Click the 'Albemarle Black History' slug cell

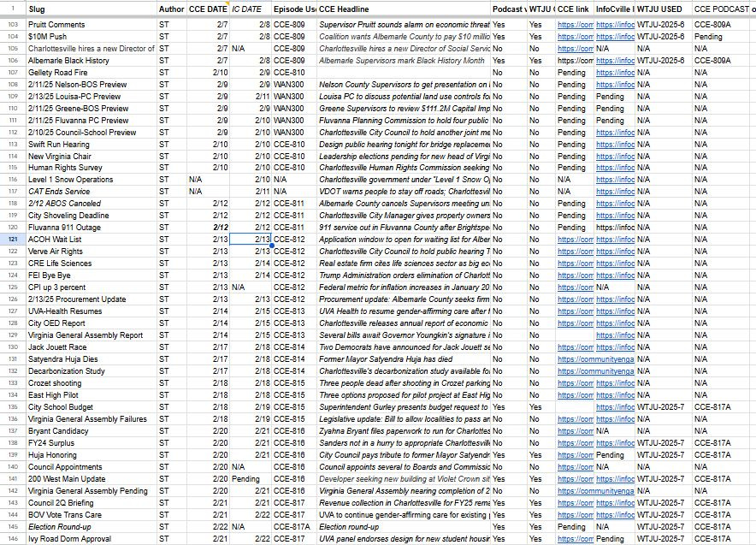point(92,61)
